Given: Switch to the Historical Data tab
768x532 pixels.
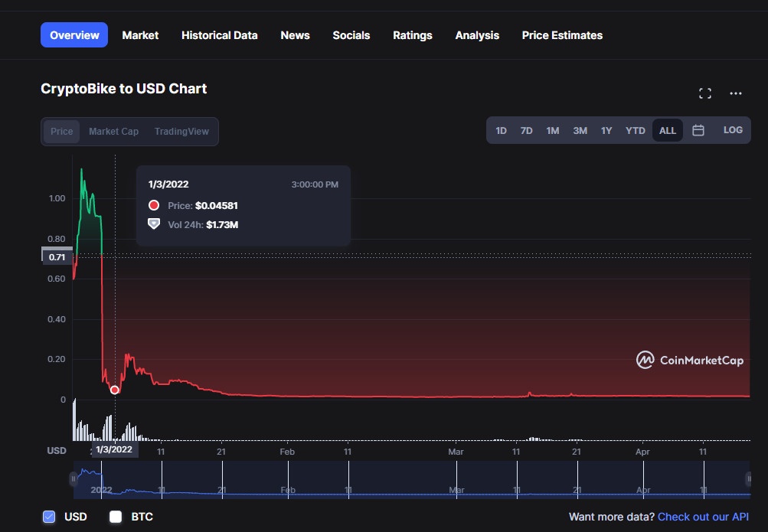Looking at the screenshot, I should point(219,35).
